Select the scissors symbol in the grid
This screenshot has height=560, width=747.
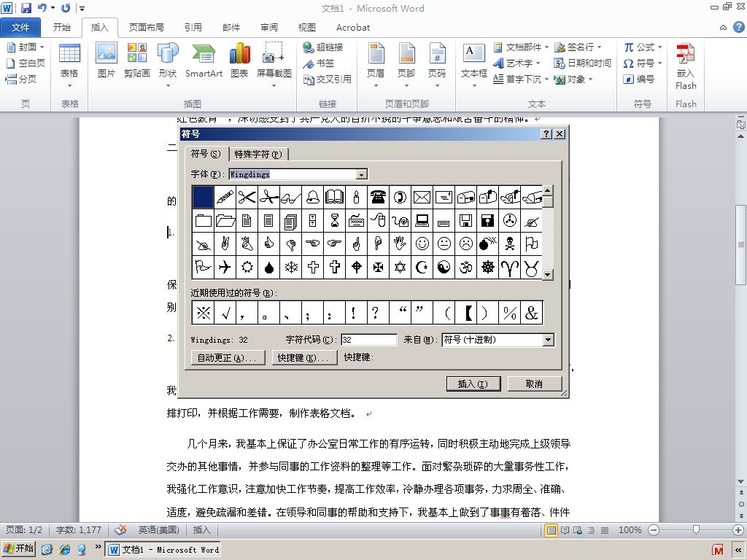click(247, 197)
